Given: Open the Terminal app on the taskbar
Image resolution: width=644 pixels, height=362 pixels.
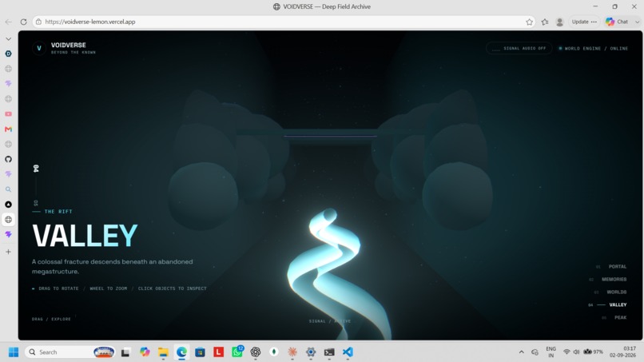Looking at the screenshot, I should coord(329,352).
